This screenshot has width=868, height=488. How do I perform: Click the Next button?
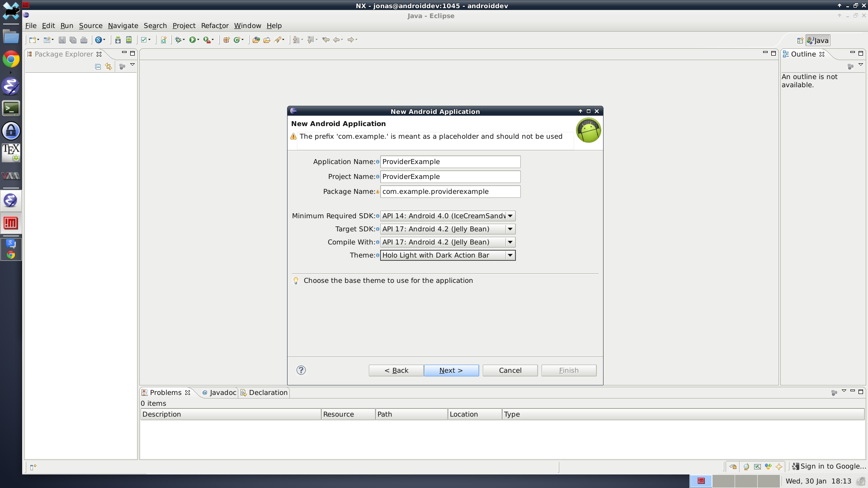point(451,371)
